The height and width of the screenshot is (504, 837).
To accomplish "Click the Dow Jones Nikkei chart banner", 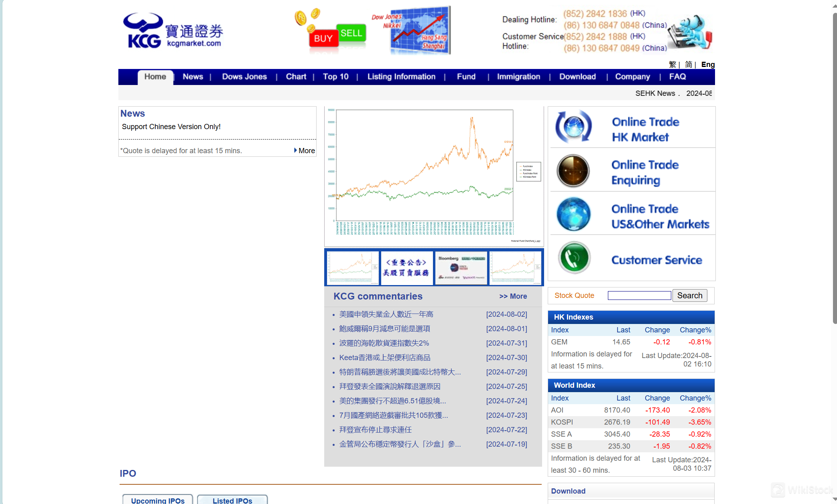I will point(411,30).
